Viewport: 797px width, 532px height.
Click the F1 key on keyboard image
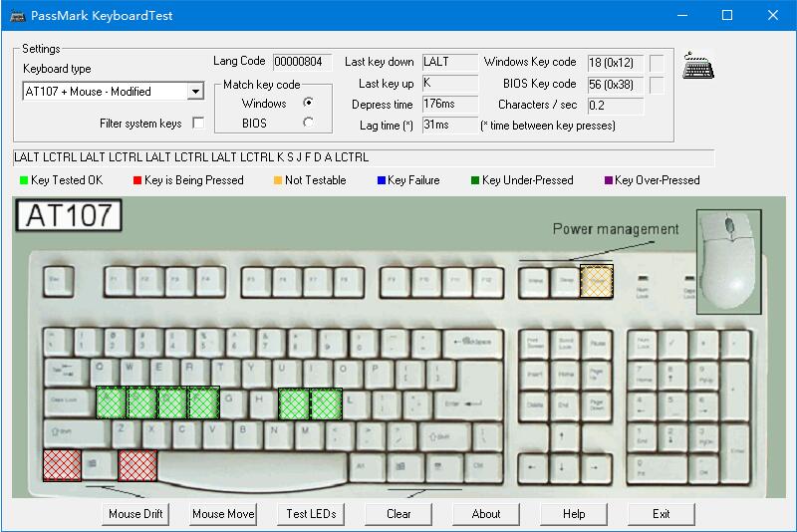click(x=119, y=281)
